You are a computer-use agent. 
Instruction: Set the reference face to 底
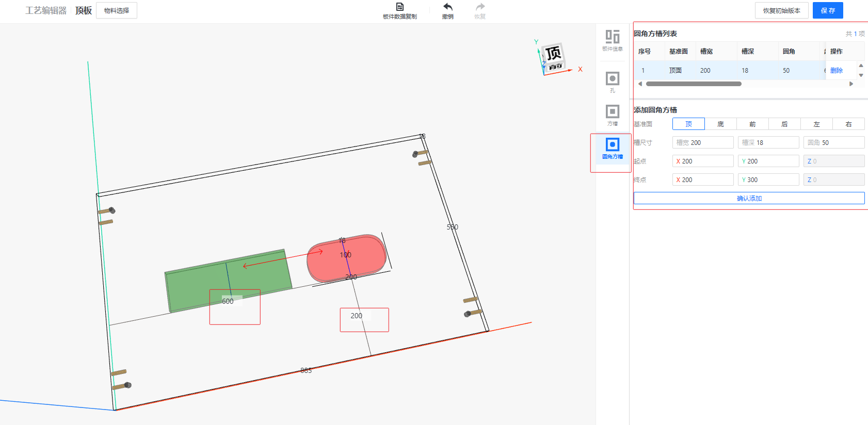(720, 124)
